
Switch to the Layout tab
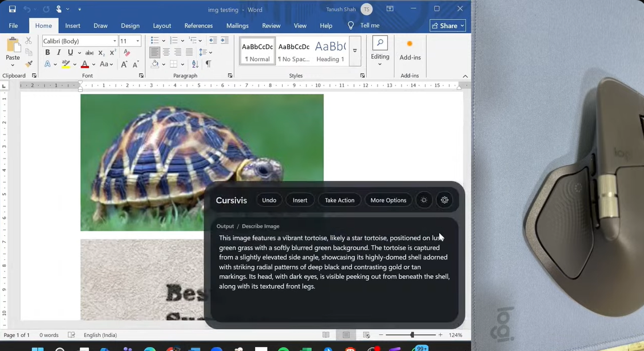(x=162, y=26)
